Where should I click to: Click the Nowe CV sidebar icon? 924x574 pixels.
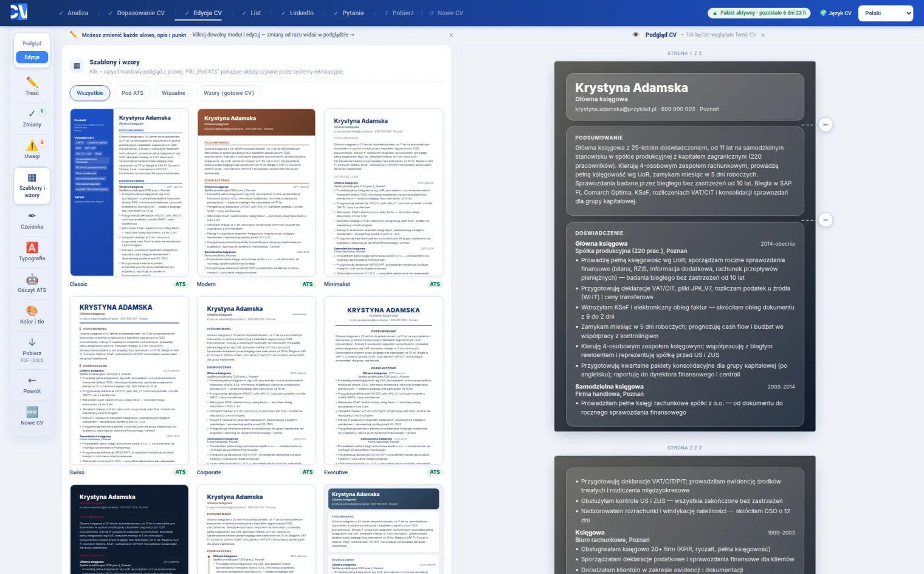[x=32, y=417]
